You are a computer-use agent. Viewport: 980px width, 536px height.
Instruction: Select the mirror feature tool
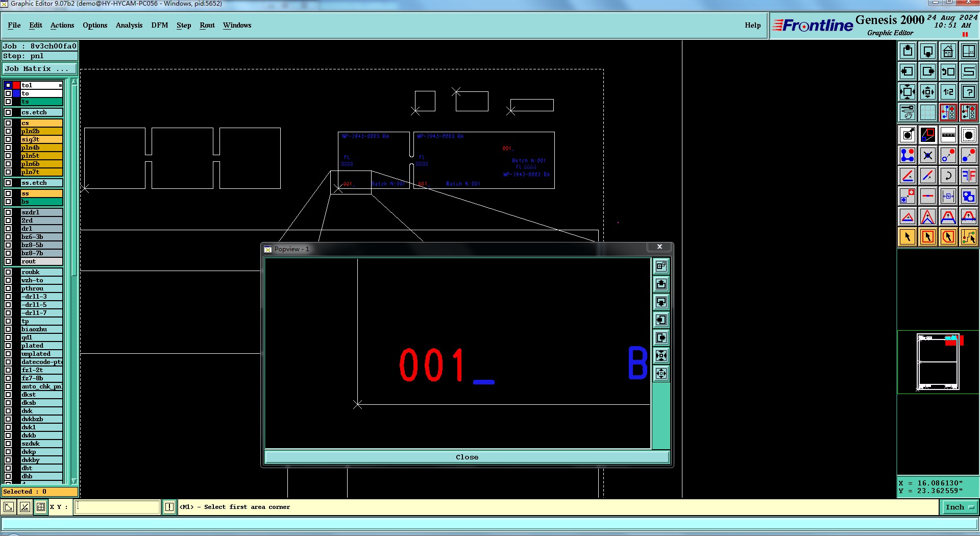pos(969,176)
